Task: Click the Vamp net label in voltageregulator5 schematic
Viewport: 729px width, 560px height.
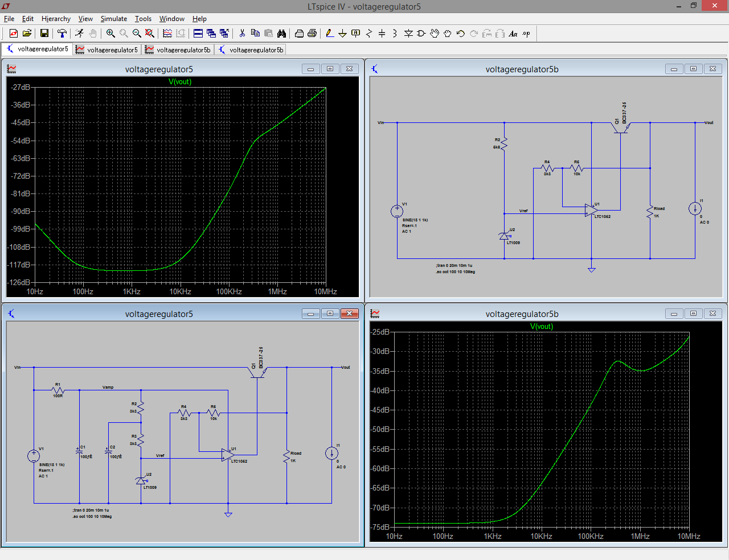Action: click(108, 387)
